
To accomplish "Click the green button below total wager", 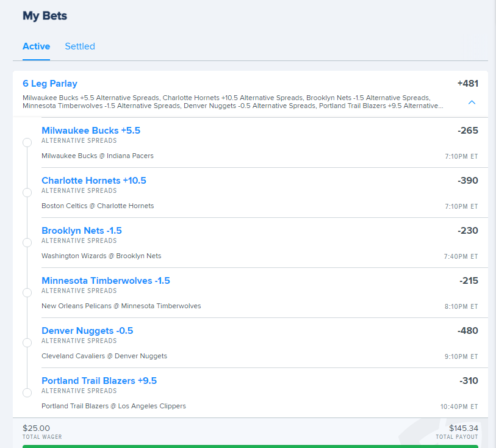I will [250, 446].
